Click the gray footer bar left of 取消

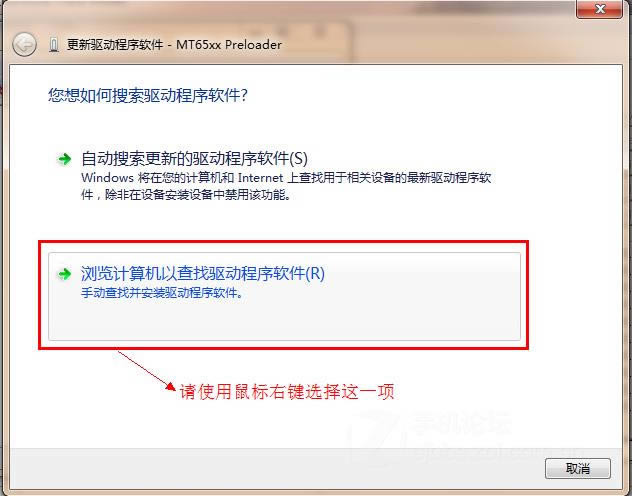pos(274,469)
